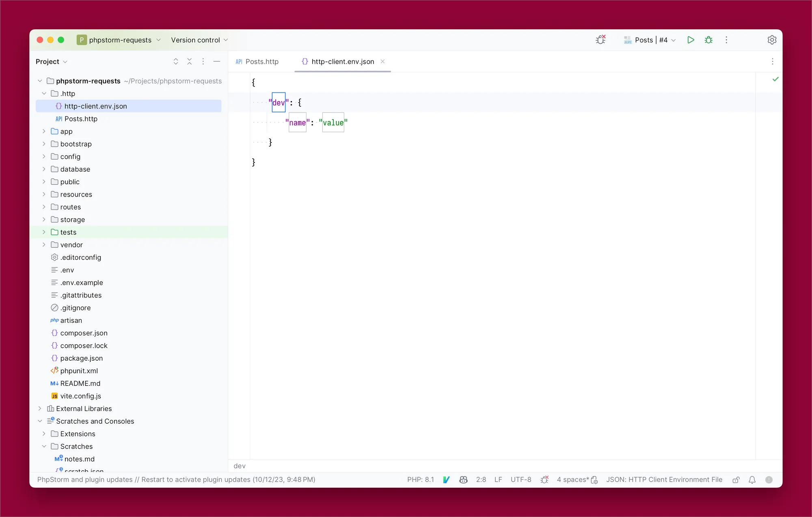Screen dimensions: 812x517
Task: Click the "value" string in editor
Action: point(333,123)
